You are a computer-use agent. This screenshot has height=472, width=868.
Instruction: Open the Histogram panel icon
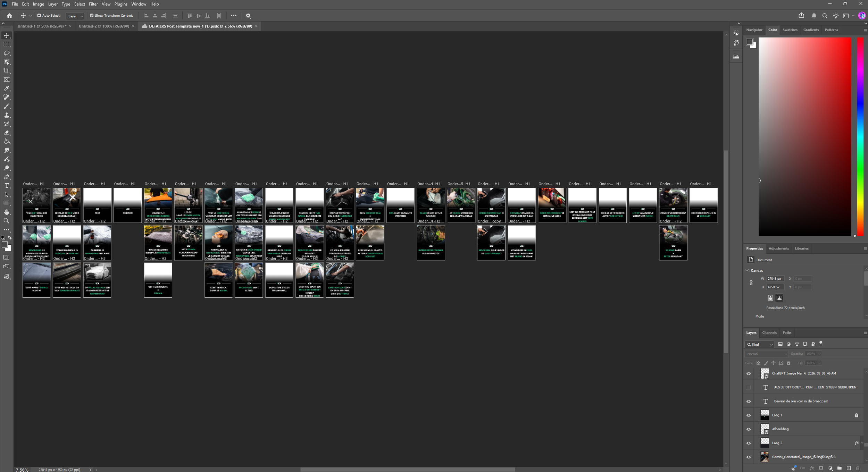736,57
